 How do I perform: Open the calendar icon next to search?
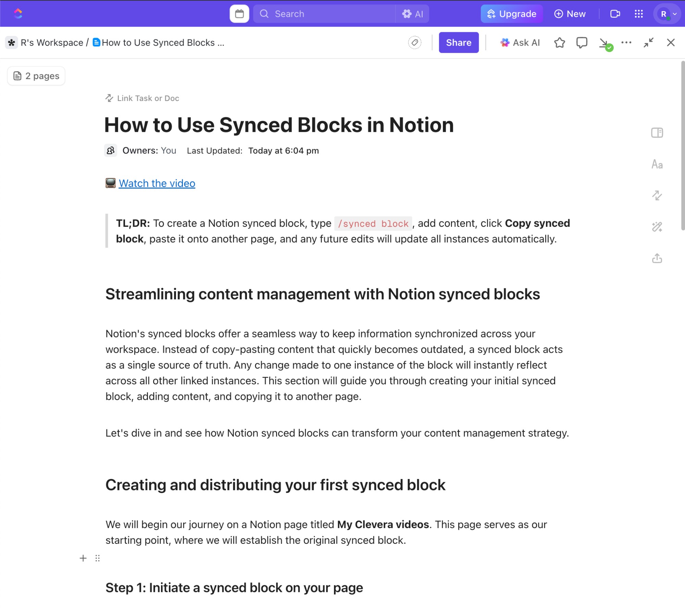(x=239, y=14)
